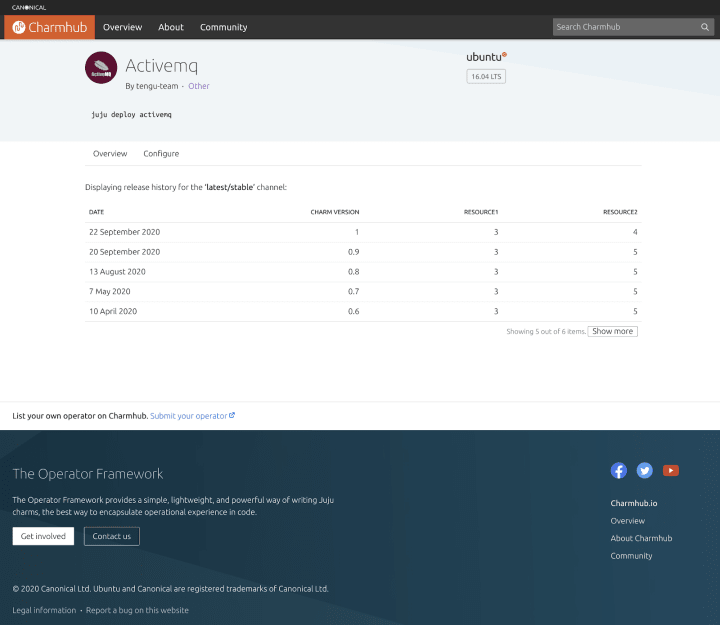
Task: Click the Contact us button
Action: click(x=112, y=536)
